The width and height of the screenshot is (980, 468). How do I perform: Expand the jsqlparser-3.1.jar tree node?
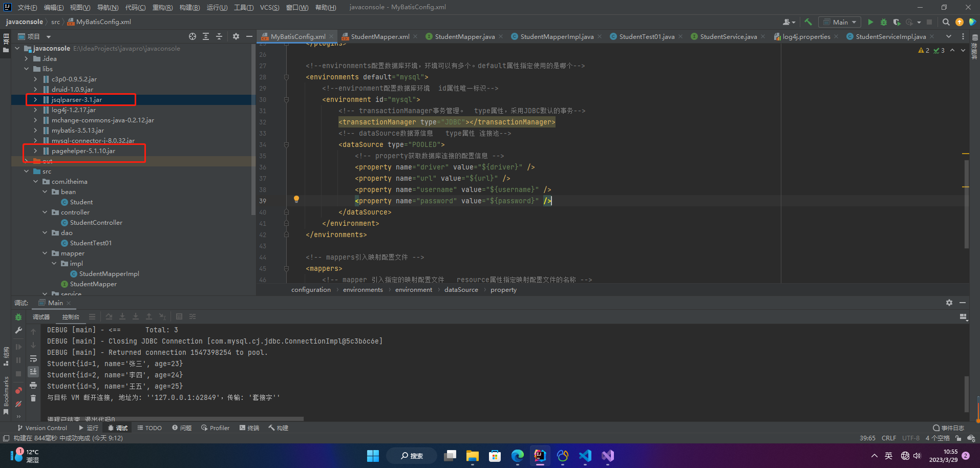click(35, 100)
